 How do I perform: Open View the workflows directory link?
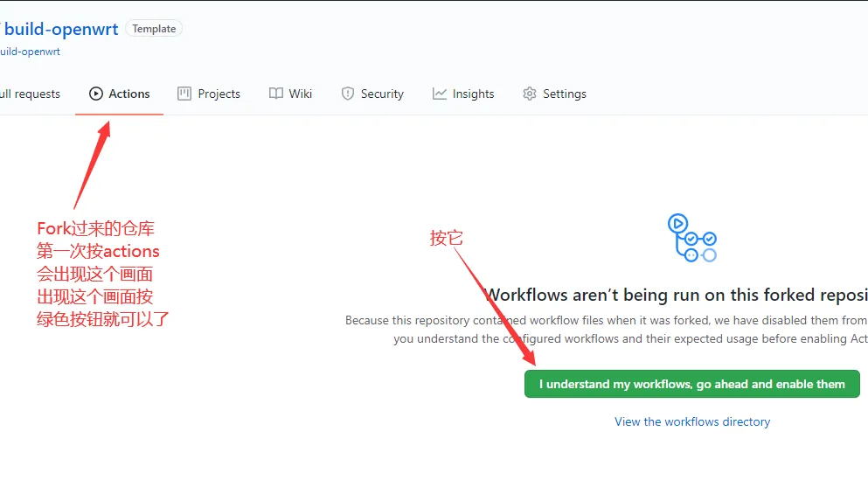tap(692, 421)
